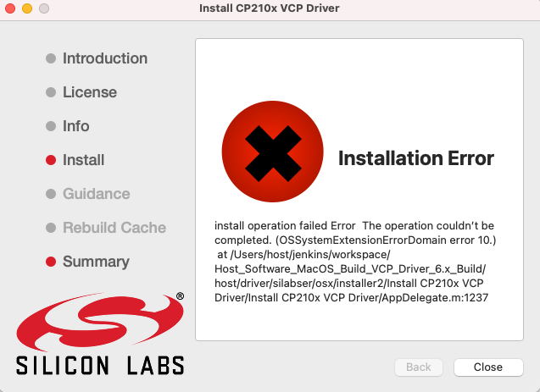Click the Installation Error heading
The height and width of the screenshot is (392, 540).
(415, 158)
